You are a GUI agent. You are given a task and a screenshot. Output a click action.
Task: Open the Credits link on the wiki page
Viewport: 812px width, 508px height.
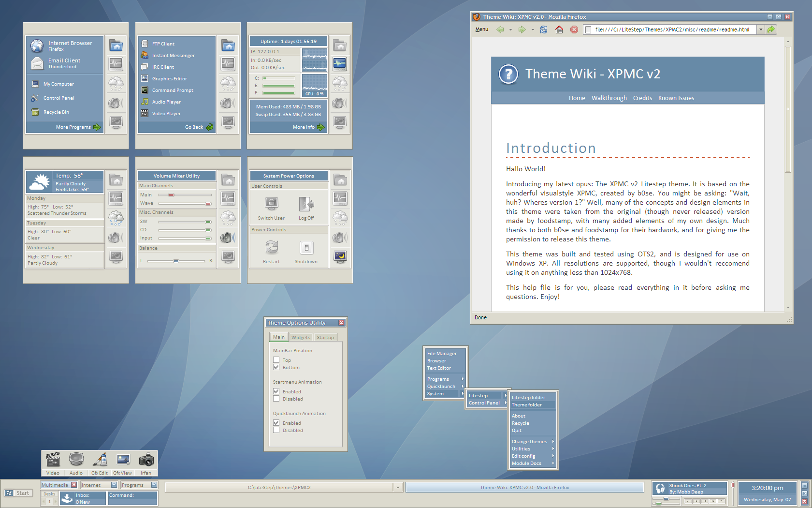click(x=642, y=98)
